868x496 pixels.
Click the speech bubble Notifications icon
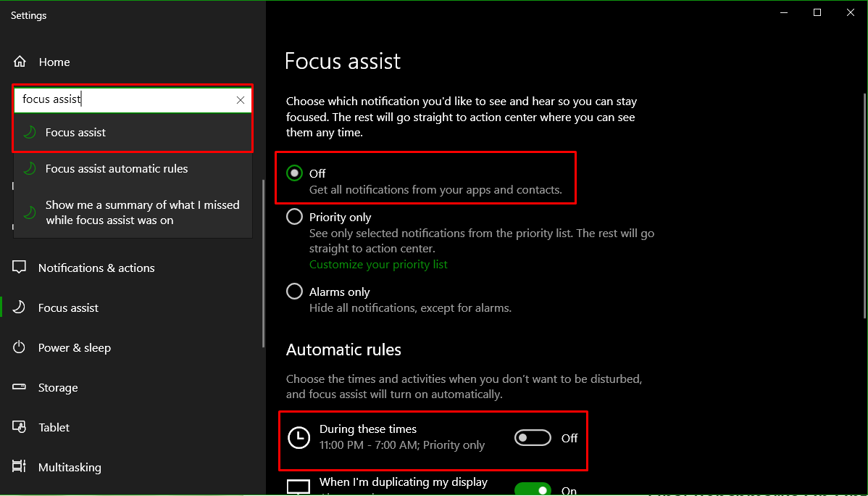coord(20,268)
